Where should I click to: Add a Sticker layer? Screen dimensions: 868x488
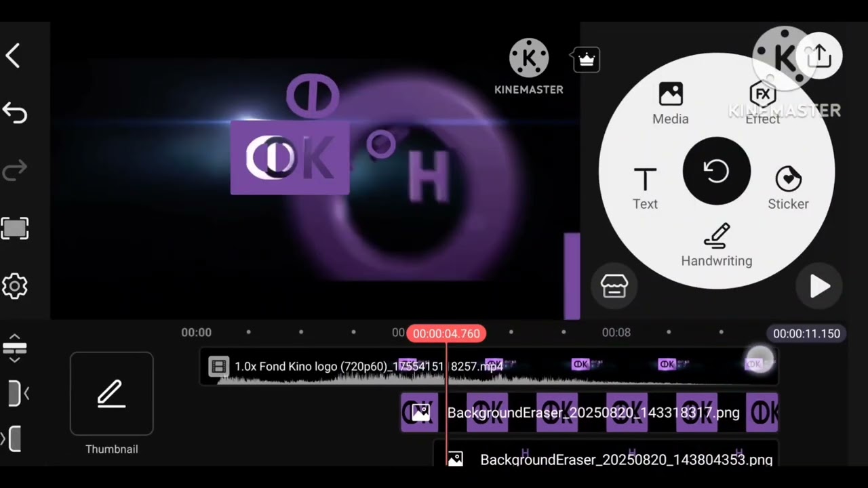788,188
